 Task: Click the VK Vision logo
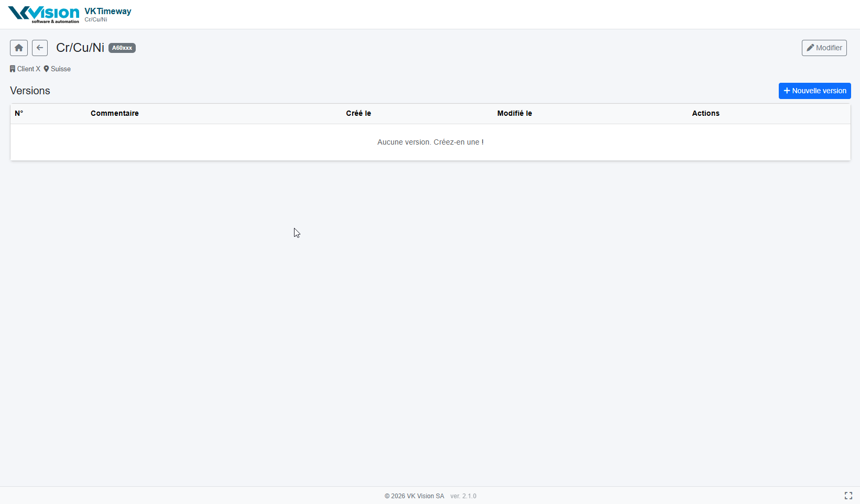pos(43,14)
